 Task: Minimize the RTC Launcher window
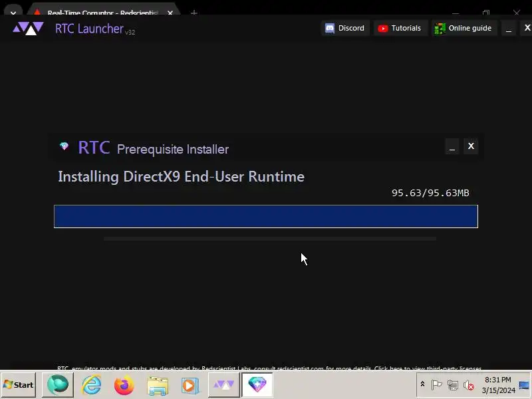click(x=509, y=29)
